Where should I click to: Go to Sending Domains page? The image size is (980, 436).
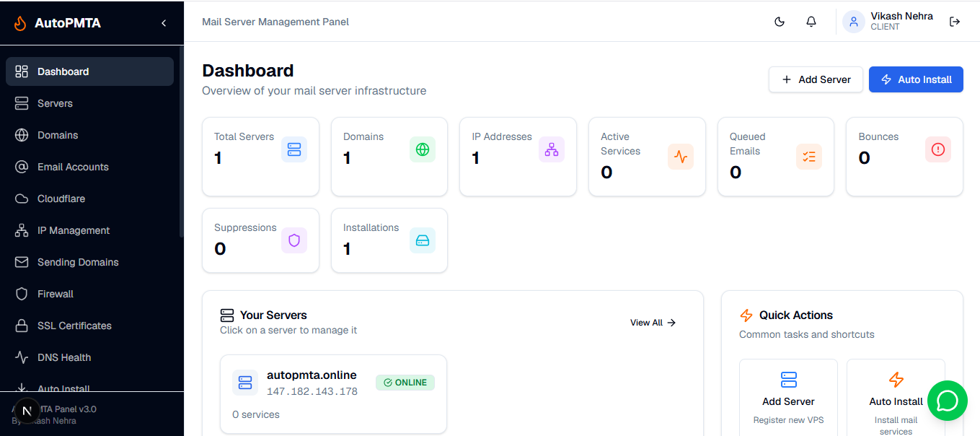(x=89, y=262)
